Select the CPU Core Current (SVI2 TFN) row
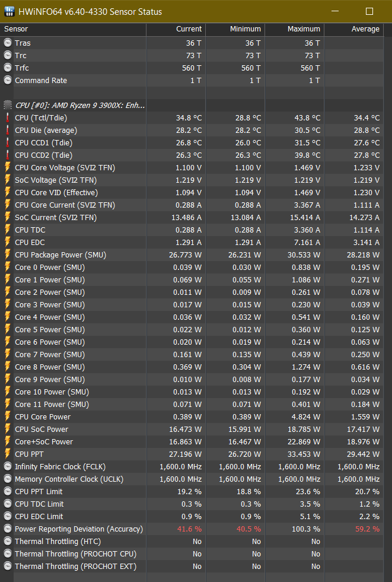The image size is (392, 582). [x=192, y=205]
